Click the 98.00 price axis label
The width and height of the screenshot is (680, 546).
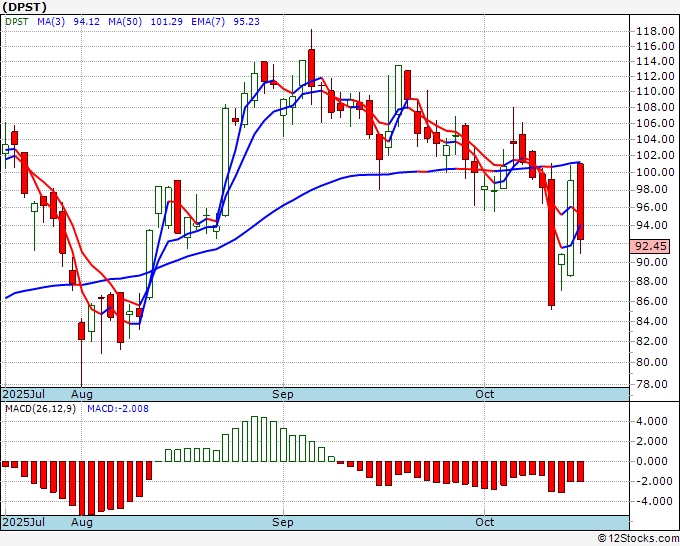(651, 190)
